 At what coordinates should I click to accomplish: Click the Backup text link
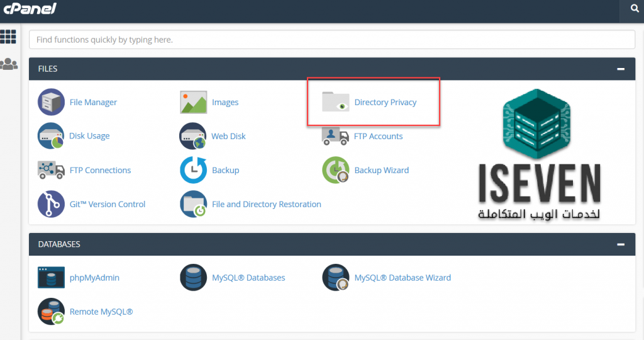pyautogui.click(x=226, y=170)
